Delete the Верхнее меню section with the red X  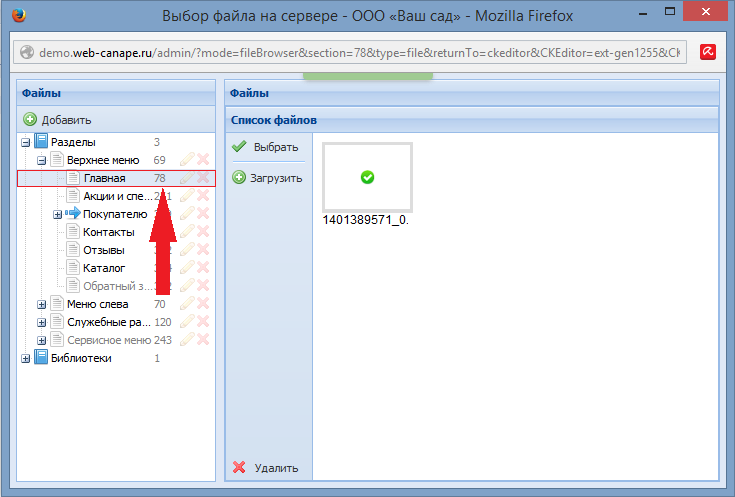tap(203, 160)
